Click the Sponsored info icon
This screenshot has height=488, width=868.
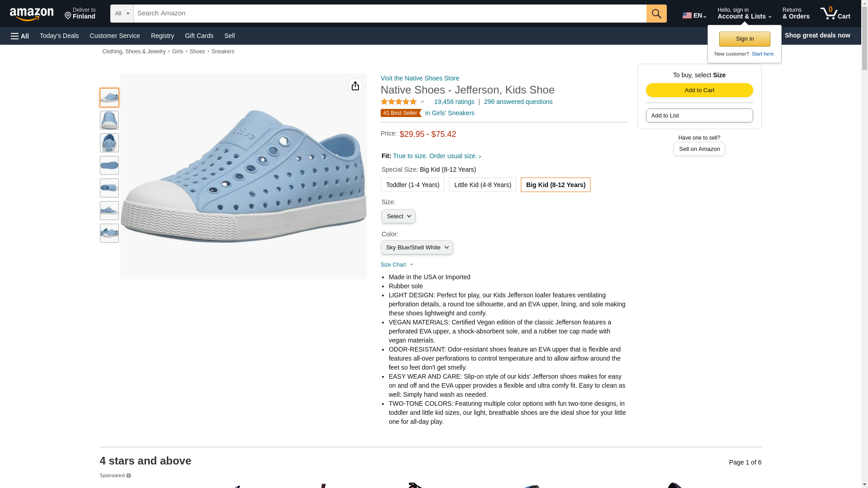pos(129,475)
